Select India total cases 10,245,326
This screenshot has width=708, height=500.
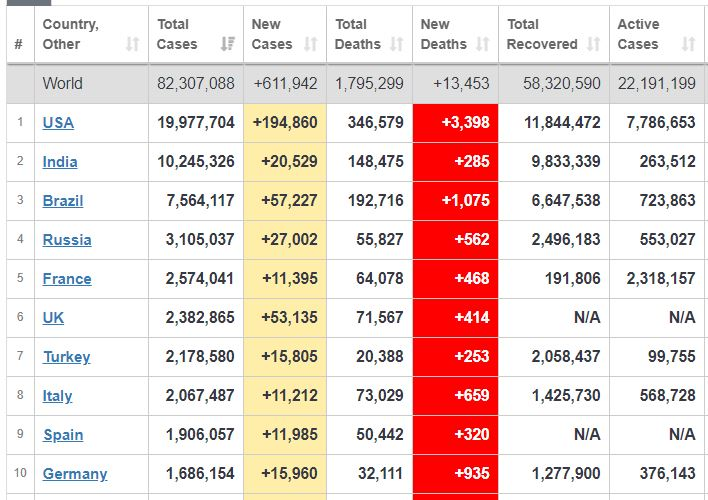click(x=196, y=161)
